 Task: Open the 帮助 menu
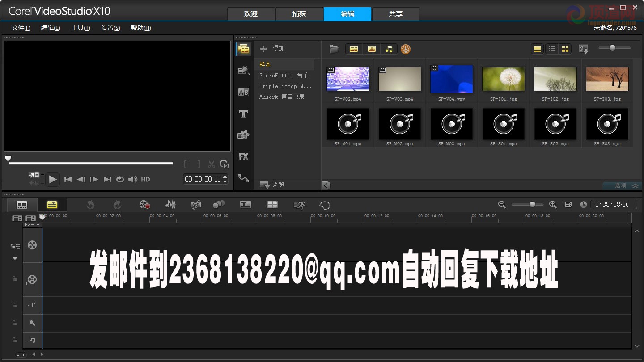coord(141,28)
